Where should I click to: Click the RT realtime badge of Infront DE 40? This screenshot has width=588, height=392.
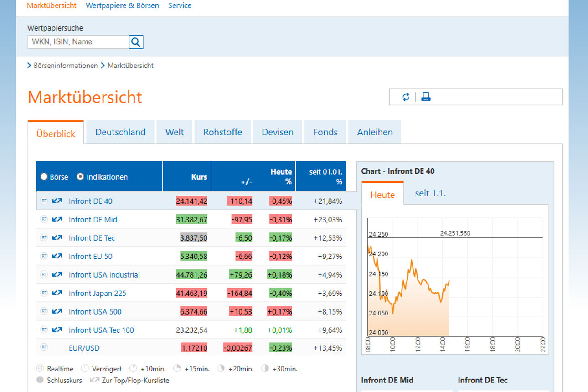(x=44, y=201)
